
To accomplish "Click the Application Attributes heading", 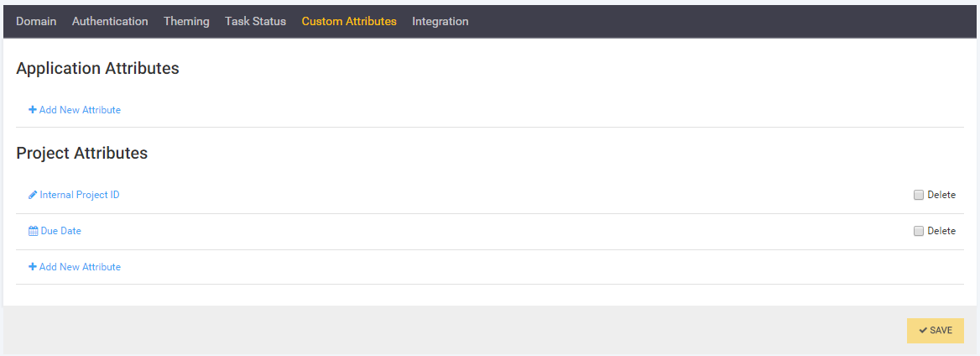I will pyautogui.click(x=97, y=69).
